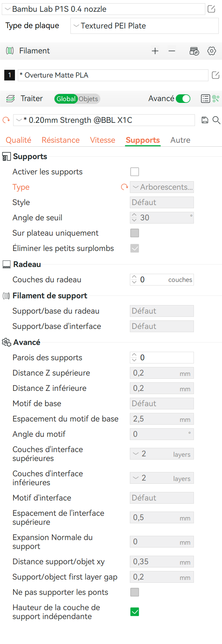Open the 0.20mm Strength process preset dropdown
222x644 pixels.
pos(104,120)
